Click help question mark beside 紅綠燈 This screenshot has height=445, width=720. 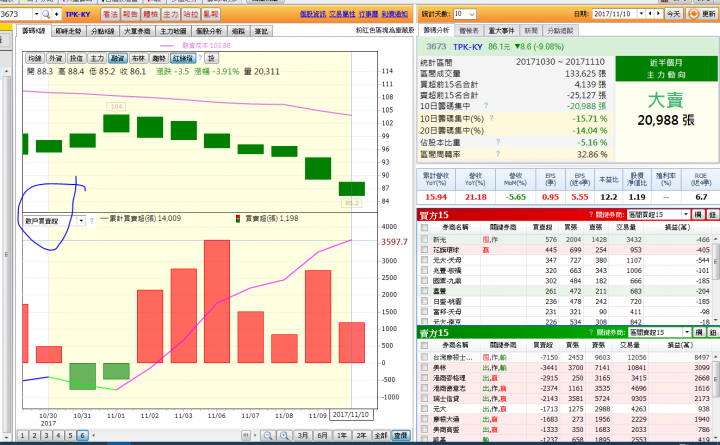(200, 58)
